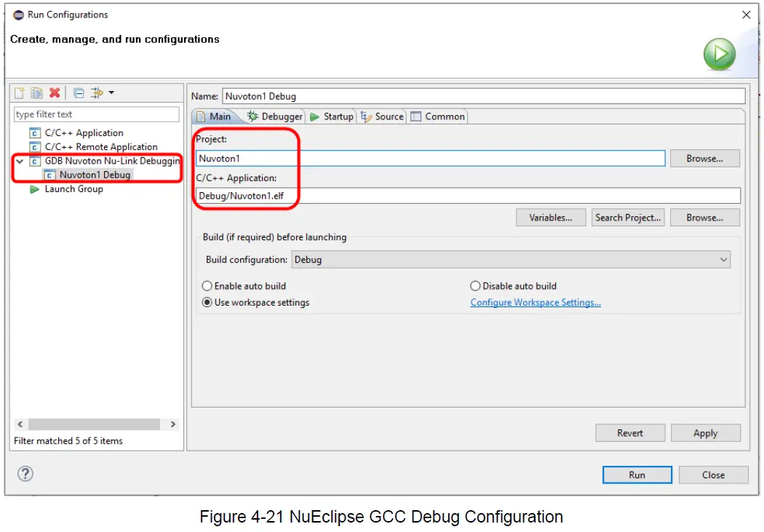
Task: Select Disable auto build radio button
Action: pos(475,286)
